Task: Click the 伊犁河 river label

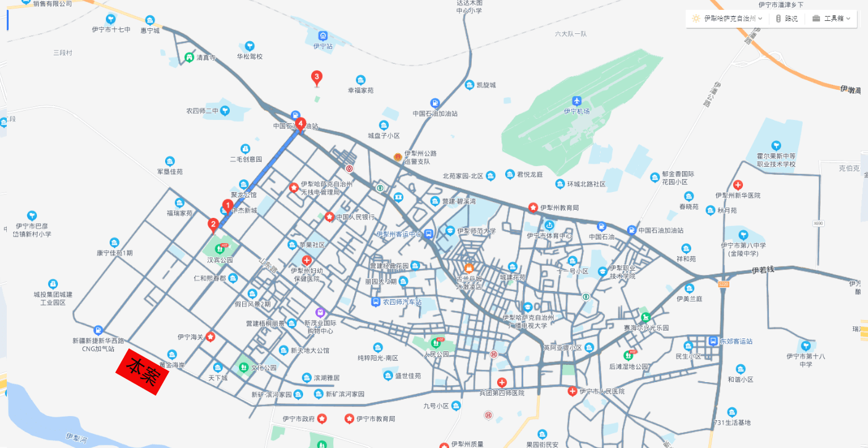Action: pyautogui.click(x=77, y=438)
